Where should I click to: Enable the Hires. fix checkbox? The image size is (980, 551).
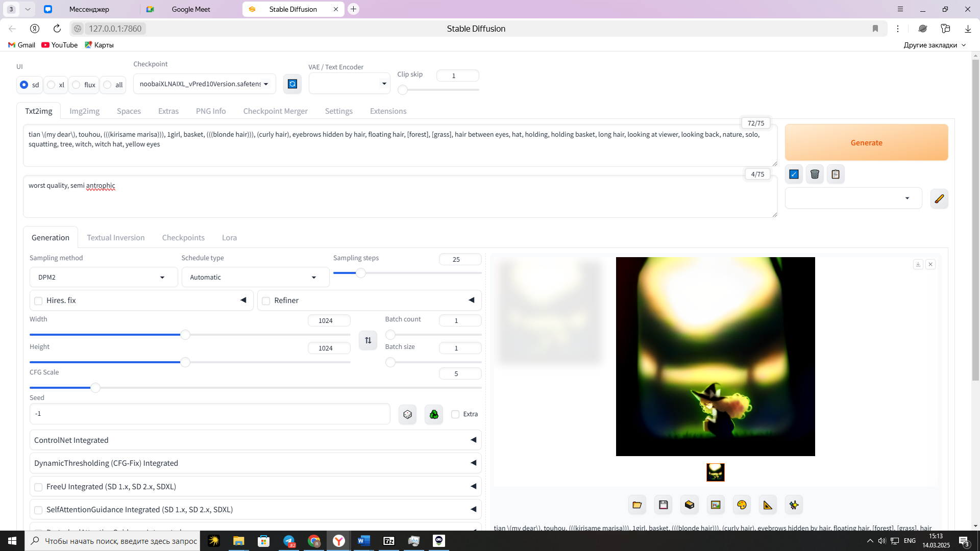(38, 301)
